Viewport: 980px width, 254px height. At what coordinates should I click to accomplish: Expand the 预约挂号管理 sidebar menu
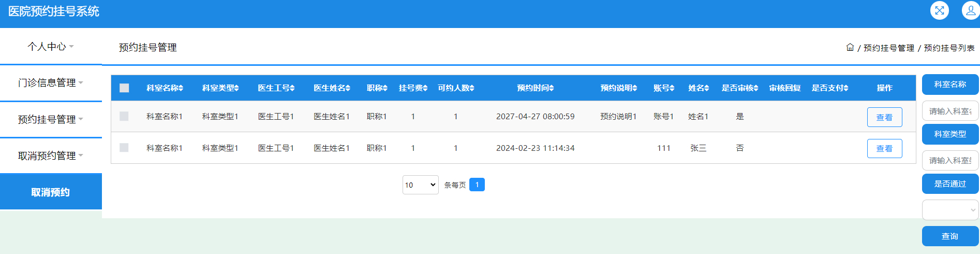[51, 119]
